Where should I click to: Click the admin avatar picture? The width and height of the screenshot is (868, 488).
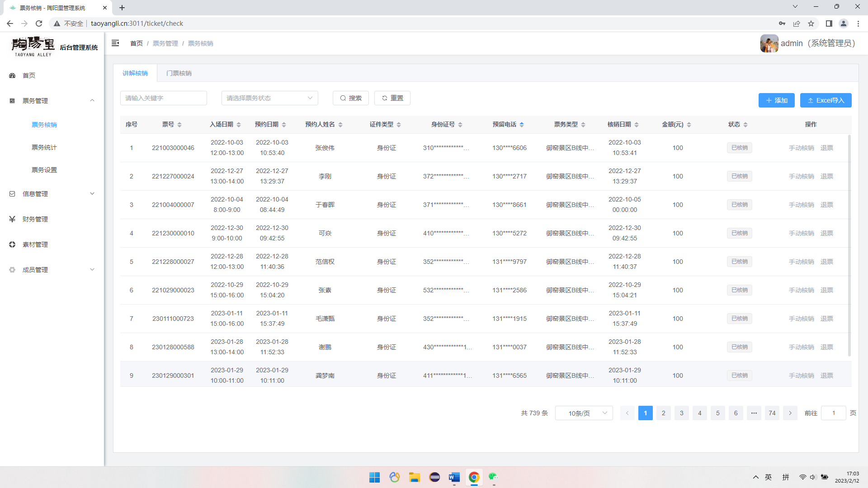pos(769,43)
